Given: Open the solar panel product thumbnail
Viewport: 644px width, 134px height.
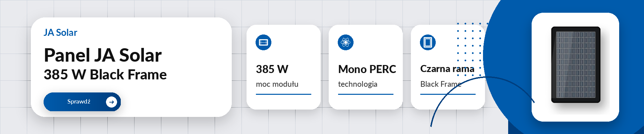Looking at the screenshot, I should coord(576,65).
